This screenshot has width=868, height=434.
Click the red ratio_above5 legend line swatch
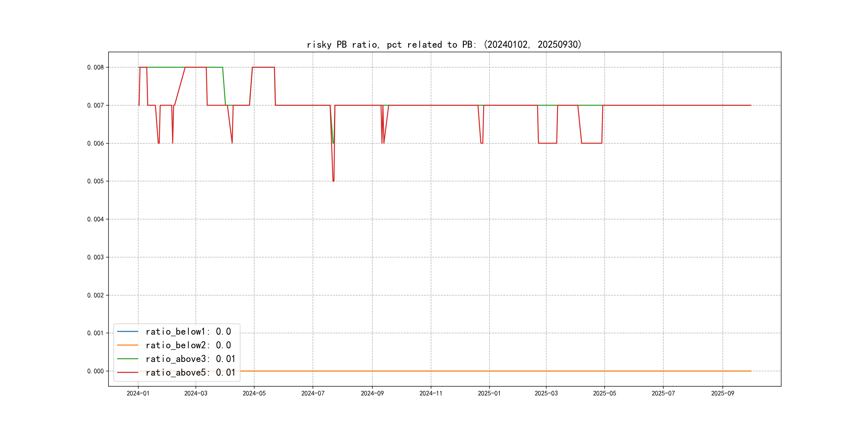click(127, 372)
